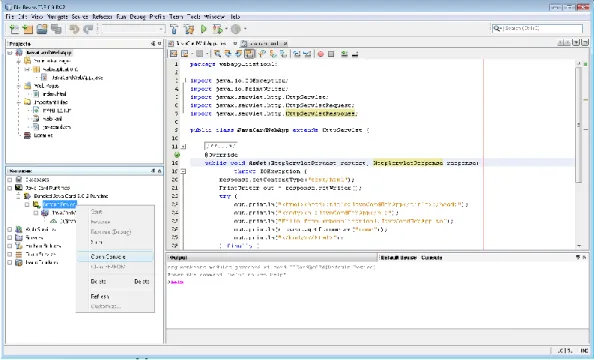Click the Find Next Occurrence icon
This screenshot has height=360, width=594.
coord(239,54)
